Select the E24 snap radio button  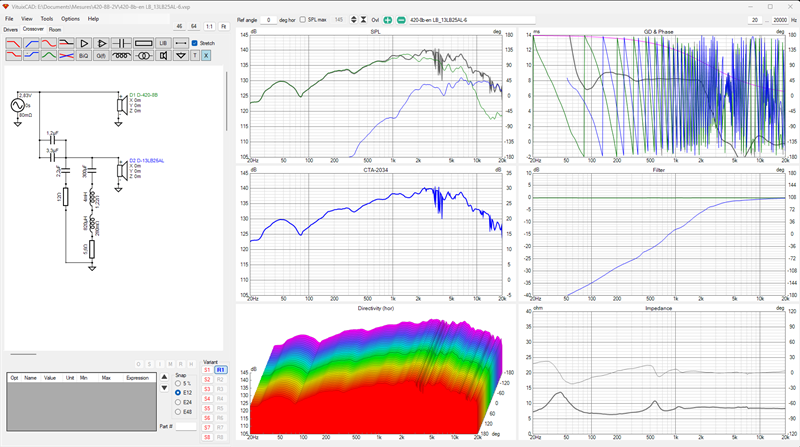pos(178,402)
